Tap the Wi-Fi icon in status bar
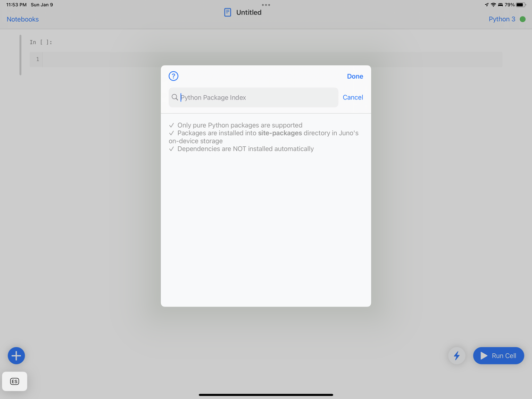Viewport: 532px width, 399px height. click(x=493, y=5)
